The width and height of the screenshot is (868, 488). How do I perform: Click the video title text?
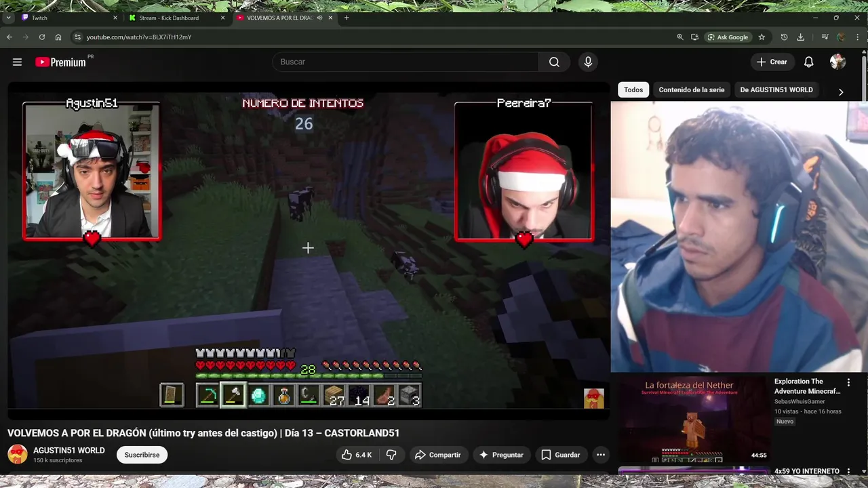(203, 432)
